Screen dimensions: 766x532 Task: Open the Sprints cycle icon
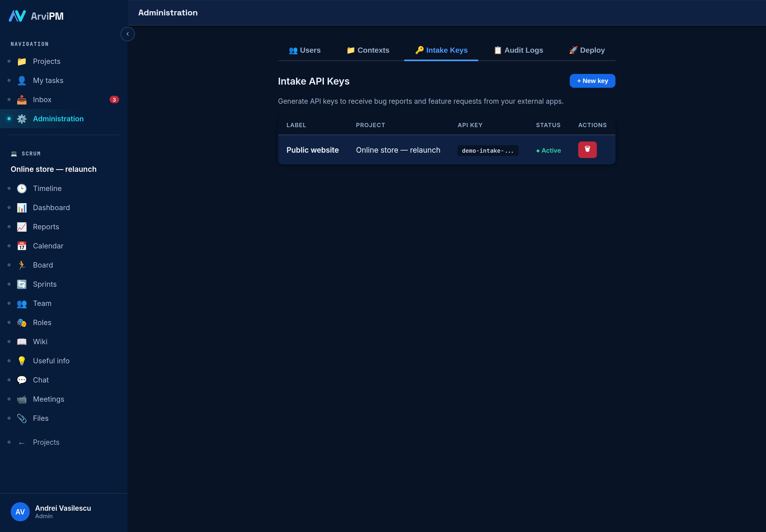coord(22,284)
